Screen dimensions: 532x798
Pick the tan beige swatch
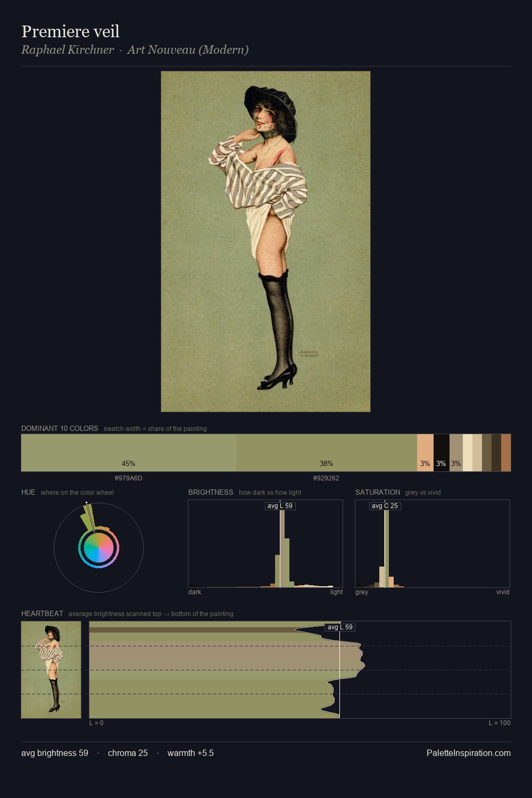point(477,453)
